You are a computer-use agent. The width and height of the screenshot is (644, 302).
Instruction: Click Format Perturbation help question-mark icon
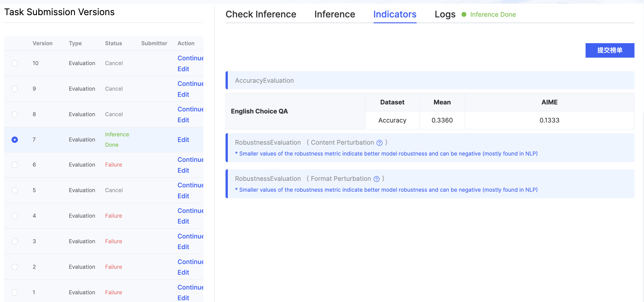click(376, 179)
